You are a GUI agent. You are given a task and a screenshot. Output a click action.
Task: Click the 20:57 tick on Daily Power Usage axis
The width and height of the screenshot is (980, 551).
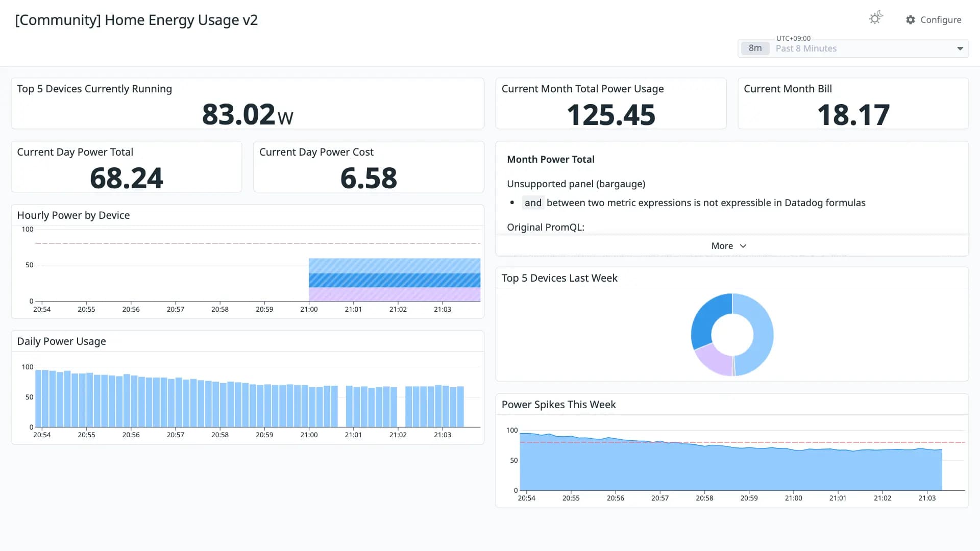175,435
